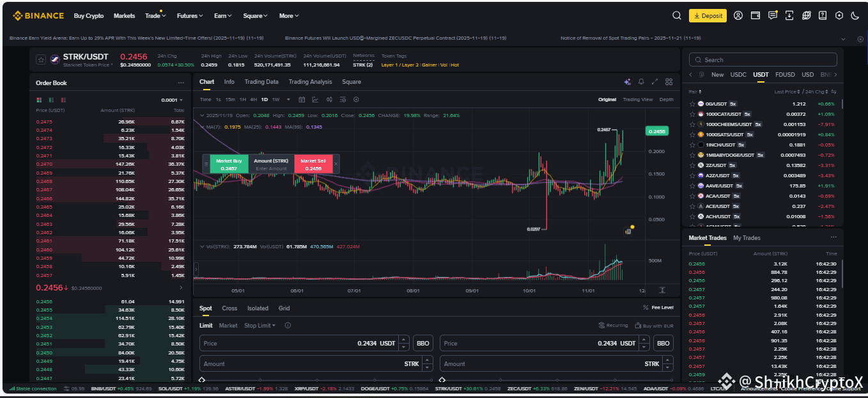Click the buy-side BBO button
The image size is (868, 398).
coord(422,344)
